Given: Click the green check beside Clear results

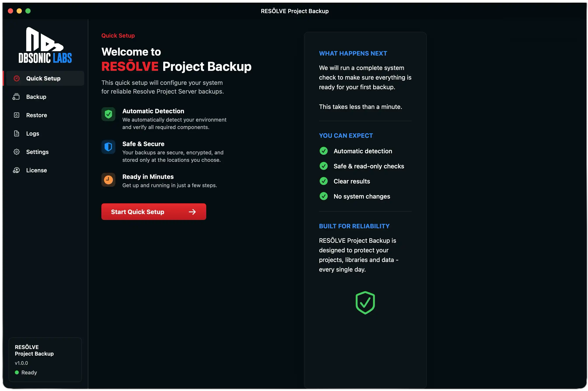Looking at the screenshot, I should pos(324,181).
